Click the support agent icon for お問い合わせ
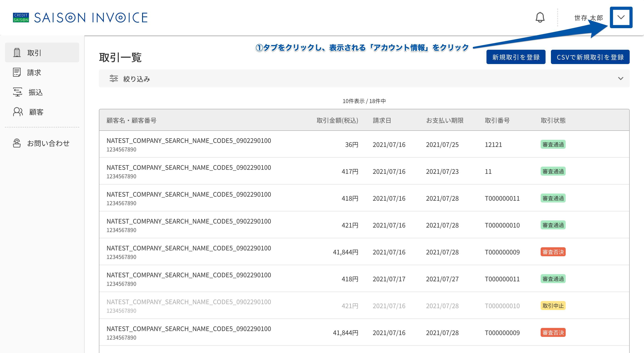 pyautogui.click(x=17, y=143)
